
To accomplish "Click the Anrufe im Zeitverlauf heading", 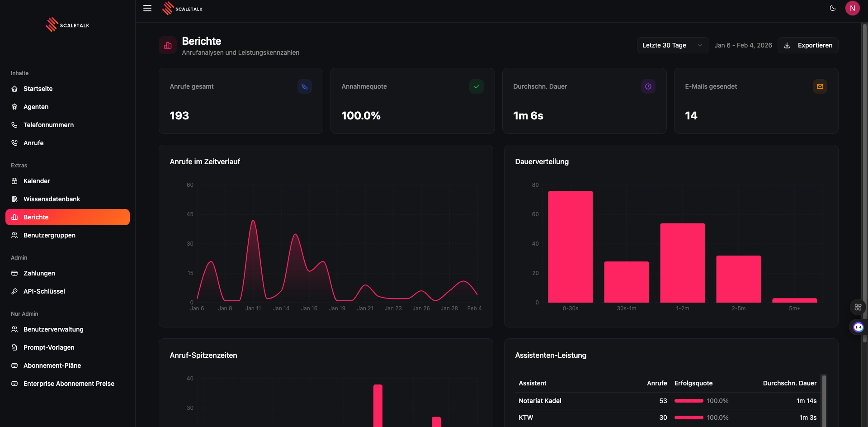I will coord(205,161).
